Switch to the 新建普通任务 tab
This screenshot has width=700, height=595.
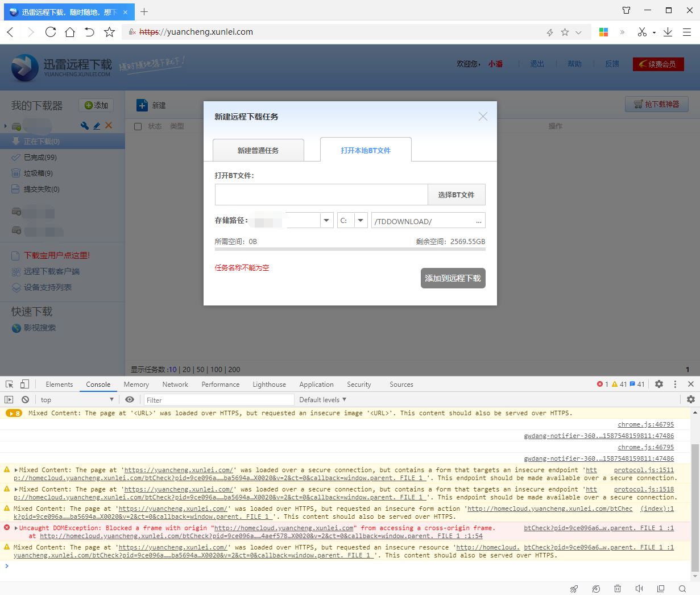tap(258, 151)
